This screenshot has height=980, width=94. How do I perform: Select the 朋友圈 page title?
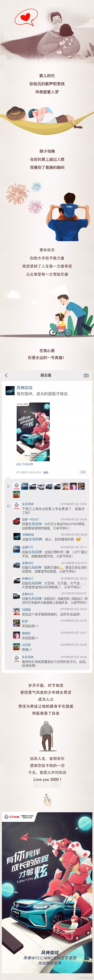pyautogui.click(x=46, y=375)
